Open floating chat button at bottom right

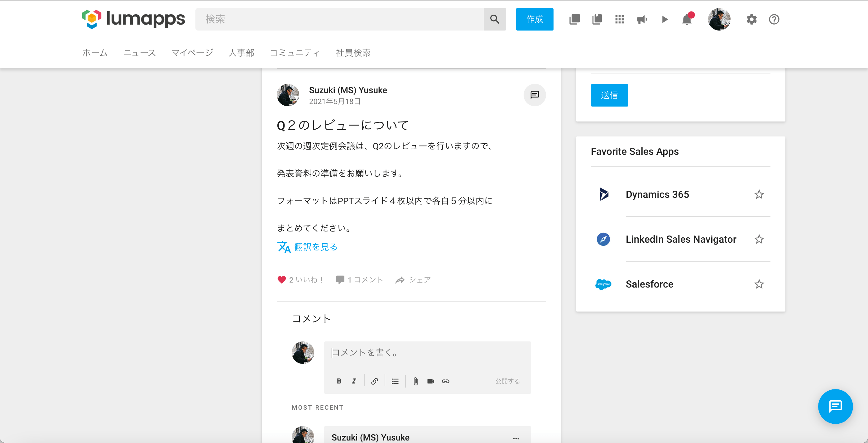[x=835, y=406]
